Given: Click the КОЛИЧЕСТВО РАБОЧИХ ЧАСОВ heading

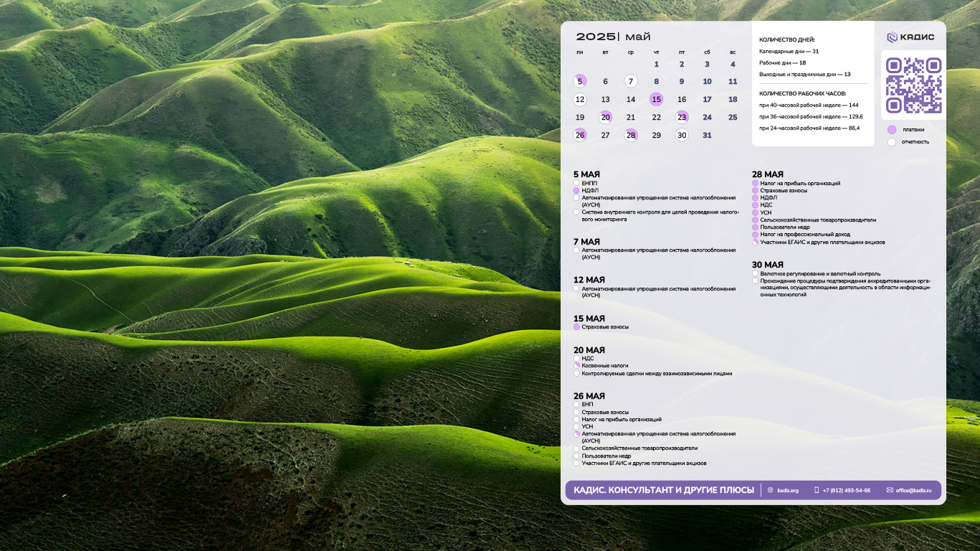Looking at the screenshot, I should (x=802, y=93).
